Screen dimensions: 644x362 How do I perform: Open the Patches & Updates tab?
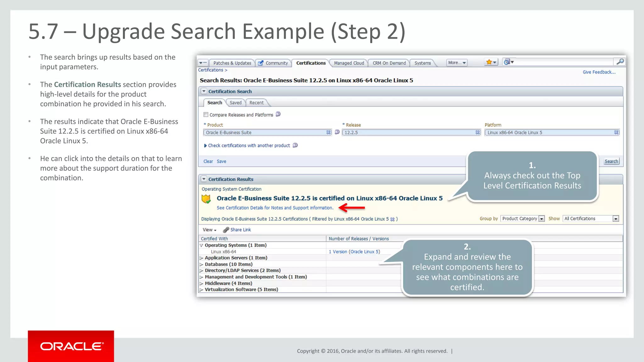click(x=232, y=63)
